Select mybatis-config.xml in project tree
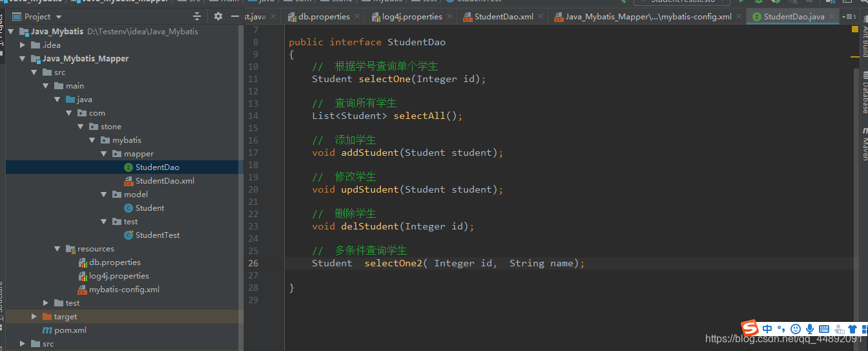This screenshot has height=351, width=868. point(124,289)
